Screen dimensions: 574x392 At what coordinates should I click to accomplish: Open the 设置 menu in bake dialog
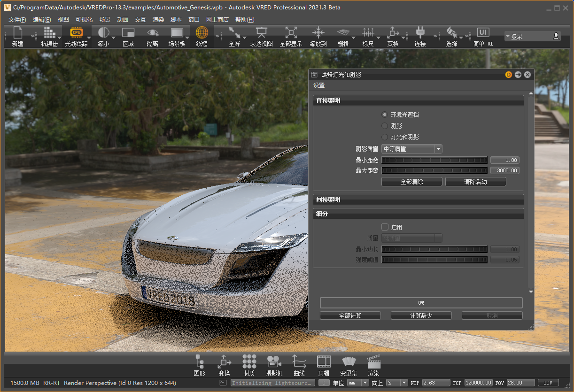tap(319, 85)
